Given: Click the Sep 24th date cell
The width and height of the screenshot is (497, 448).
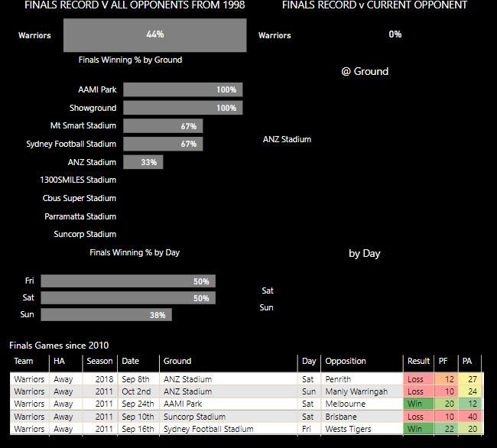Looking at the screenshot, I should pyautogui.click(x=138, y=404).
